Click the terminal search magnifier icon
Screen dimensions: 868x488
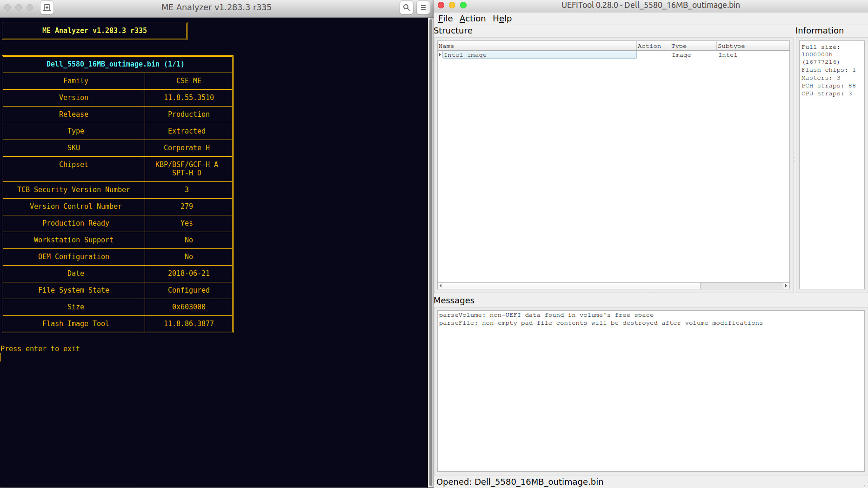[x=407, y=7]
